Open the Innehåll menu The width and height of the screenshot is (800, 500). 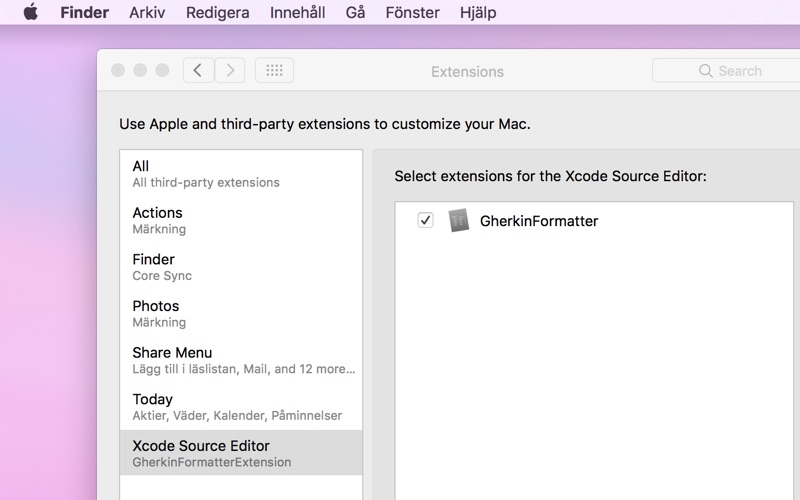297,12
